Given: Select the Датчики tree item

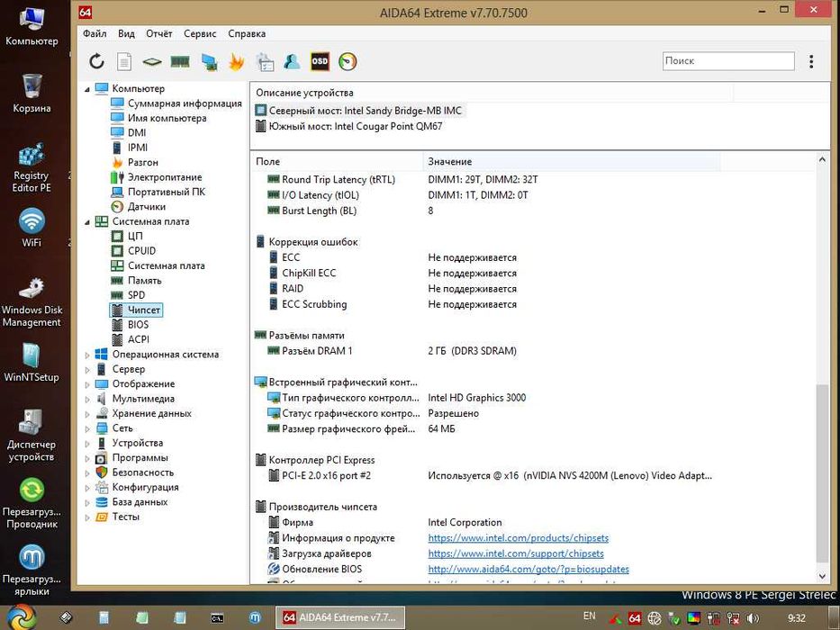Looking at the screenshot, I should 139,207.
